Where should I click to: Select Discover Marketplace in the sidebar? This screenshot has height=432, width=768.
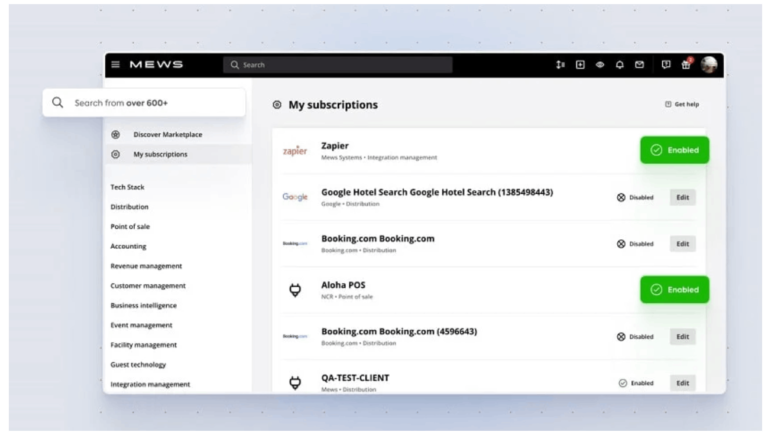167,134
